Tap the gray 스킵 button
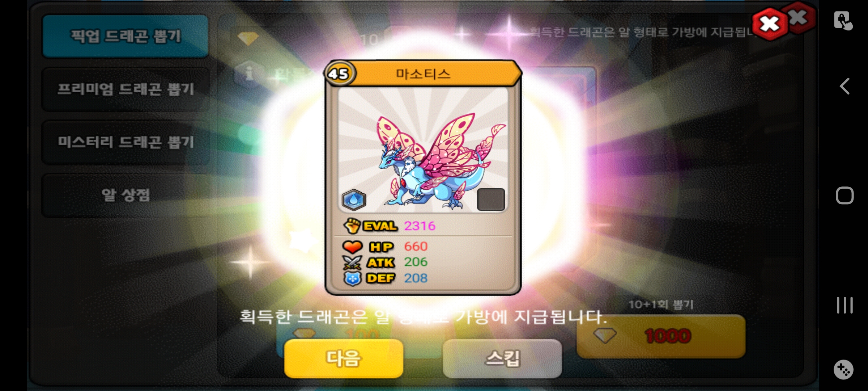Screen dimensions: 868x391 [502, 358]
